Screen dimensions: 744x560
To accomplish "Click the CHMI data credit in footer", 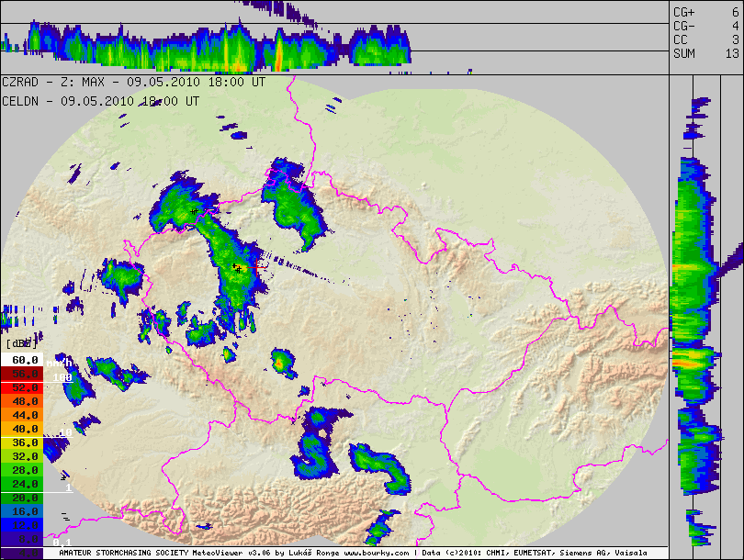I will point(497,553).
